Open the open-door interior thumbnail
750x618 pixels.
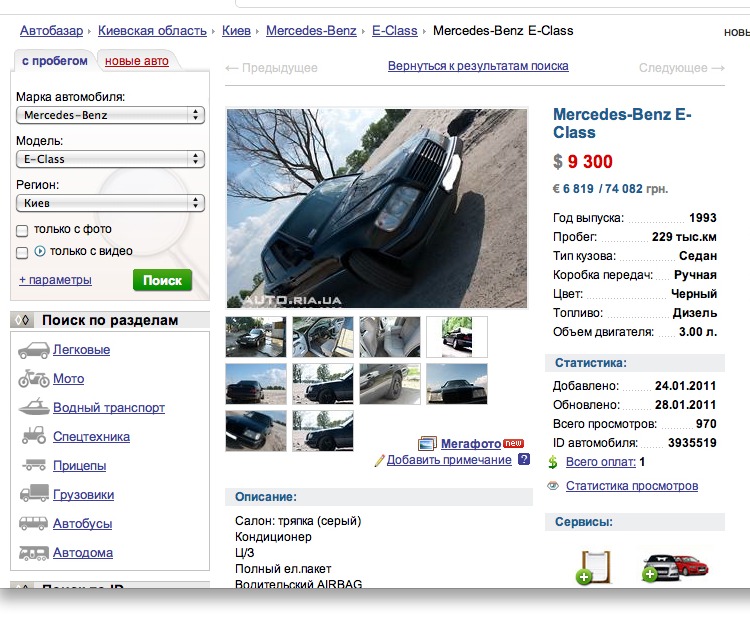(323, 337)
